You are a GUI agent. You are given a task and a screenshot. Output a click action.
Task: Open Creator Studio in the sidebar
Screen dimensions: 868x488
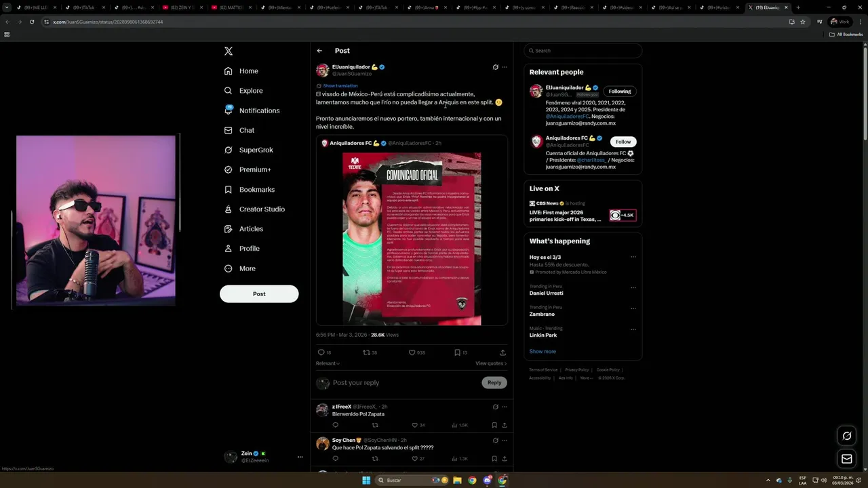254,209
